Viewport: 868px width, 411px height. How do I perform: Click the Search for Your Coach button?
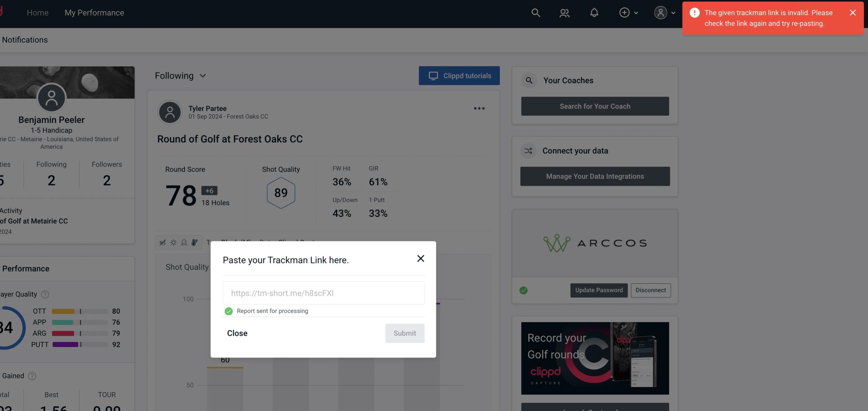tap(595, 106)
